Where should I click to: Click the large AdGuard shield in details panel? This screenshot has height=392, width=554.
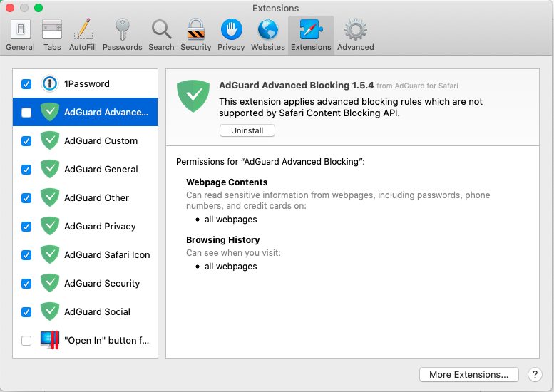pyautogui.click(x=193, y=96)
